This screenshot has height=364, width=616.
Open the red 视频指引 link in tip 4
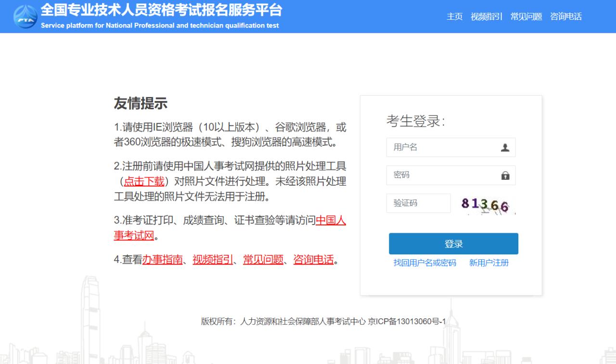click(213, 260)
